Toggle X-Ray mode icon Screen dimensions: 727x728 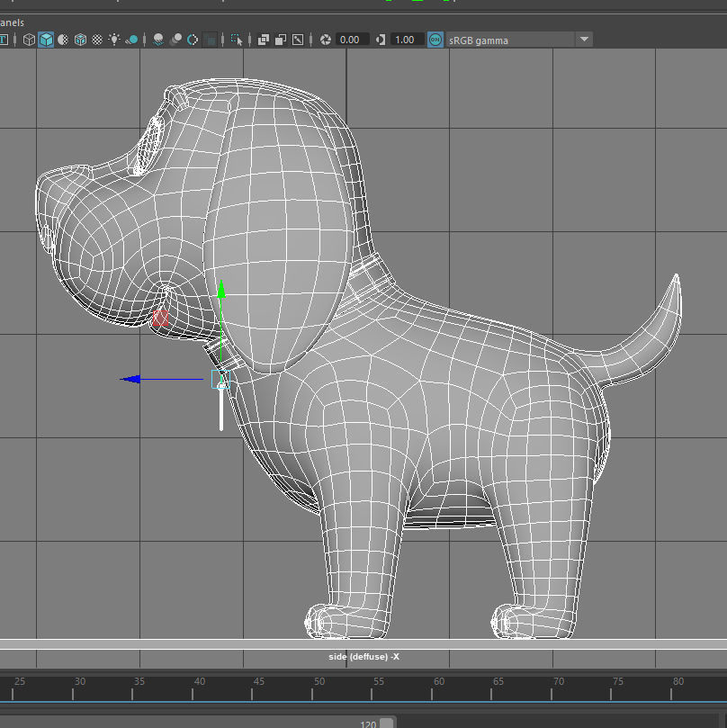(x=264, y=40)
